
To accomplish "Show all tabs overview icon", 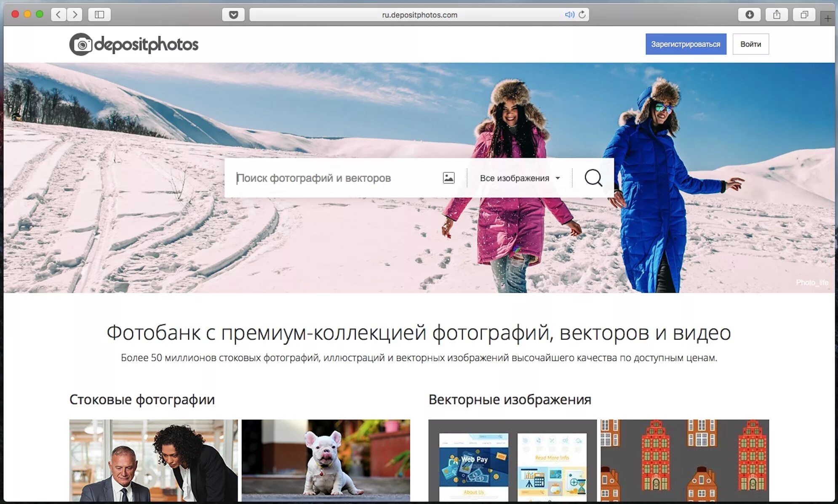I will point(804,15).
